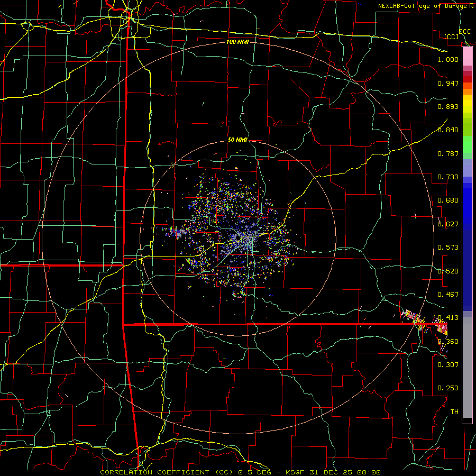Click the 0.413 scale value
The image size is (476, 476).
pos(448,318)
